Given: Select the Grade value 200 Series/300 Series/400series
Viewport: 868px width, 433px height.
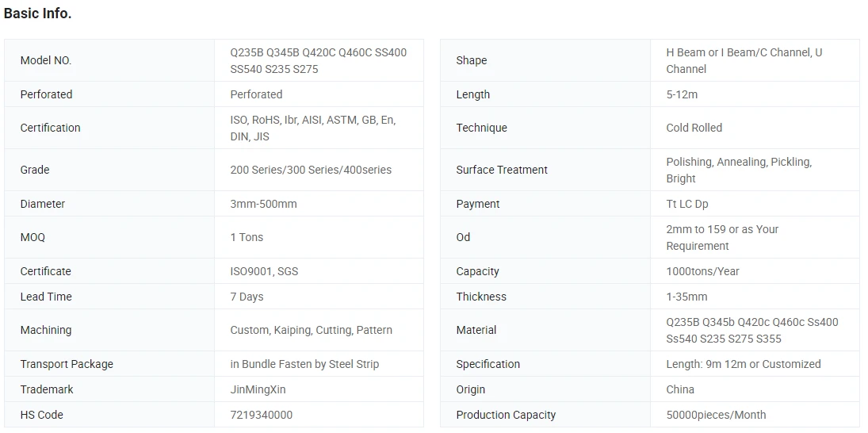Looking at the screenshot, I should coord(311,170).
